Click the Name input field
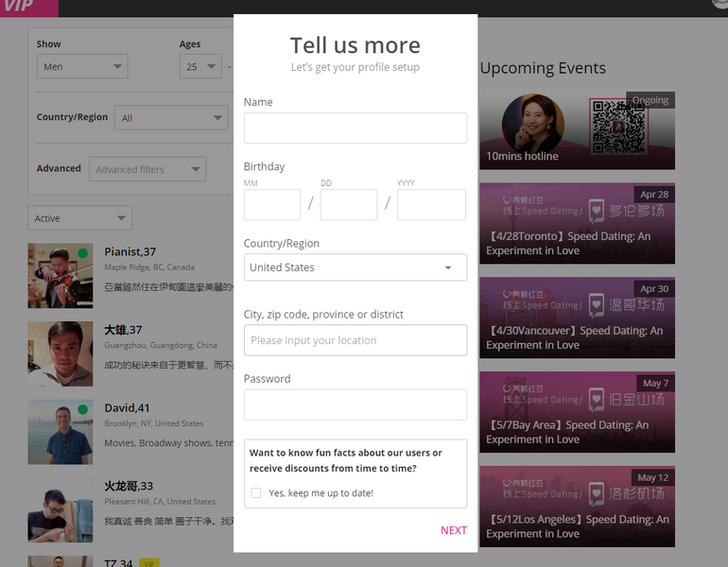 [x=355, y=129]
